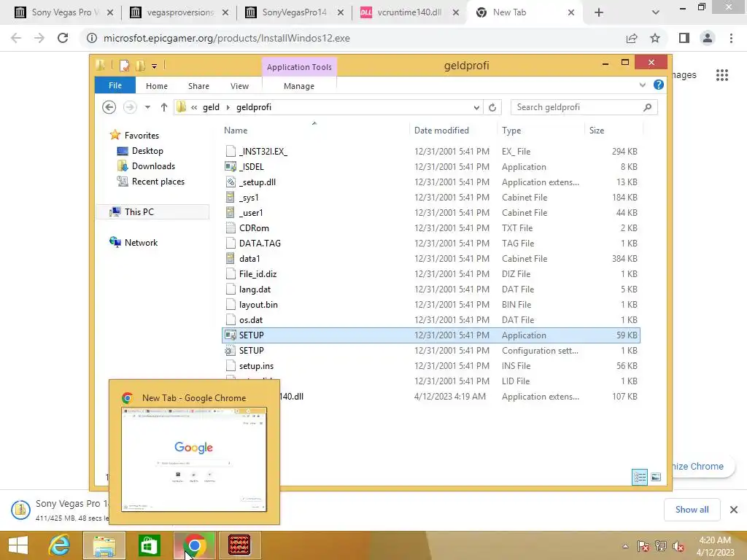The height and width of the screenshot is (560, 747).
Task: Open the Windows Start button
Action: coord(18,545)
